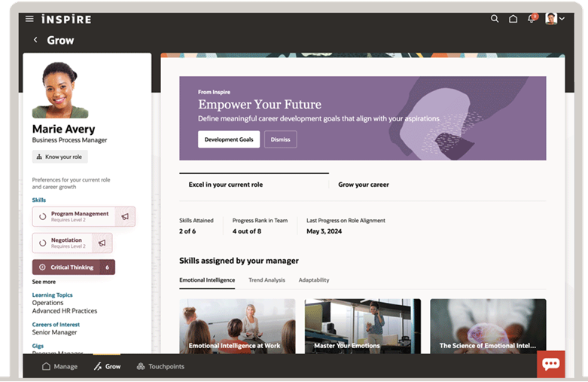Expand See more under Skills
The height and width of the screenshot is (382, 588).
coord(44,282)
